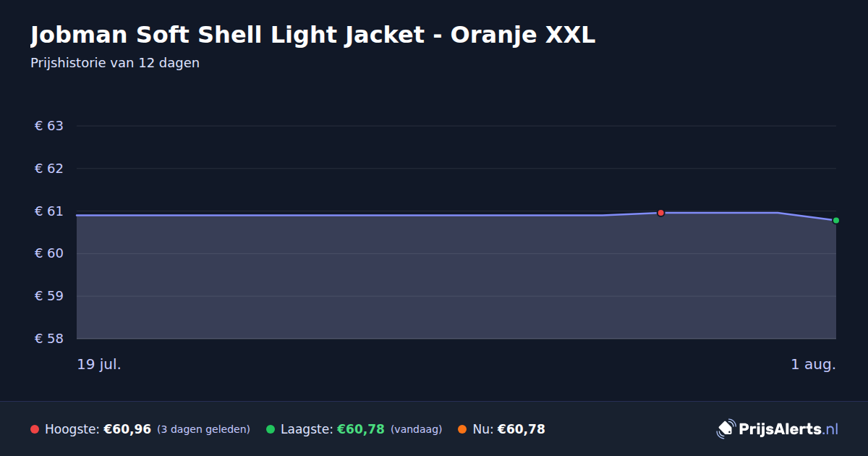Image resolution: width=868 pixels, height=456 pixels.
Task: Click the green Laagste legend dot
Action: 271,429
